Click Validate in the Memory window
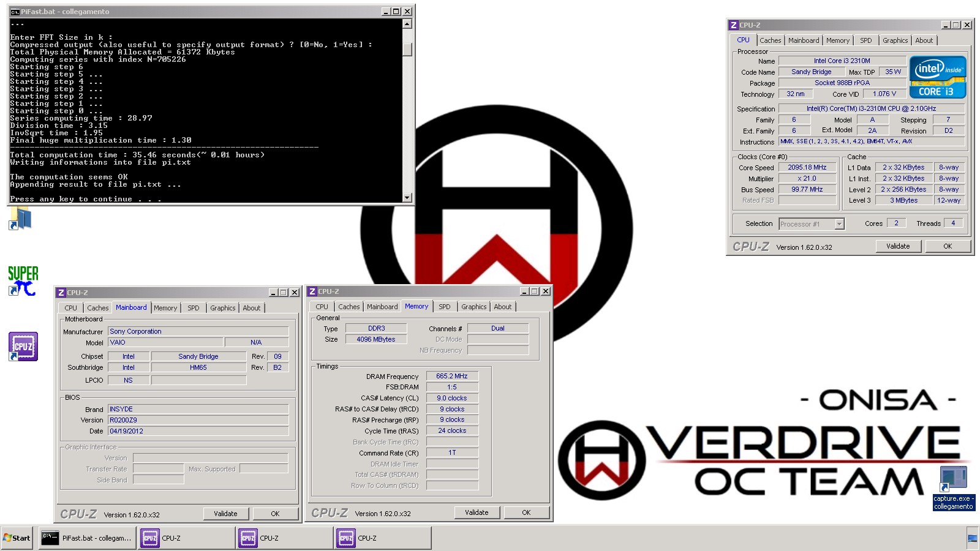Viewport: 980px width, 551px height. click(477, 512)
